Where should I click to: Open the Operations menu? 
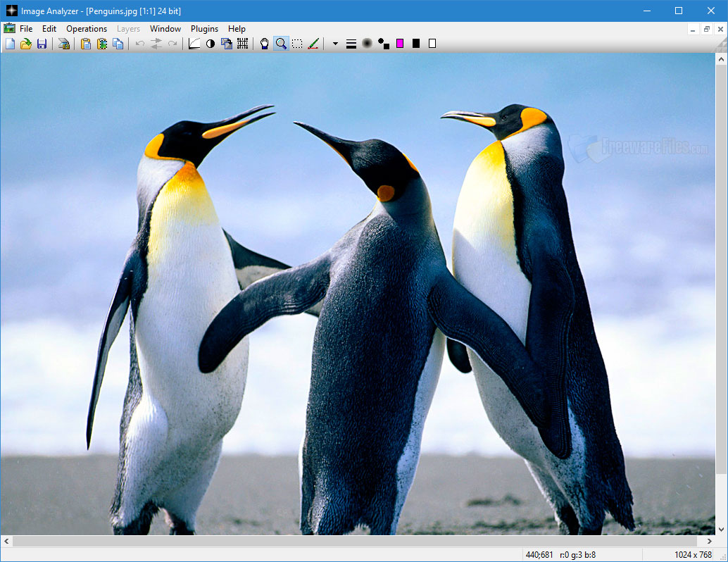[86, 28]
